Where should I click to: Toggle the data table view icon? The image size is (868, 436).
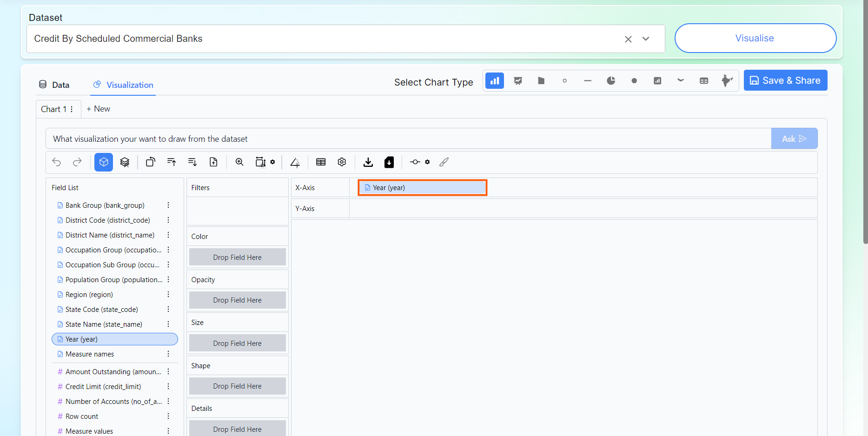coord(321,162)
